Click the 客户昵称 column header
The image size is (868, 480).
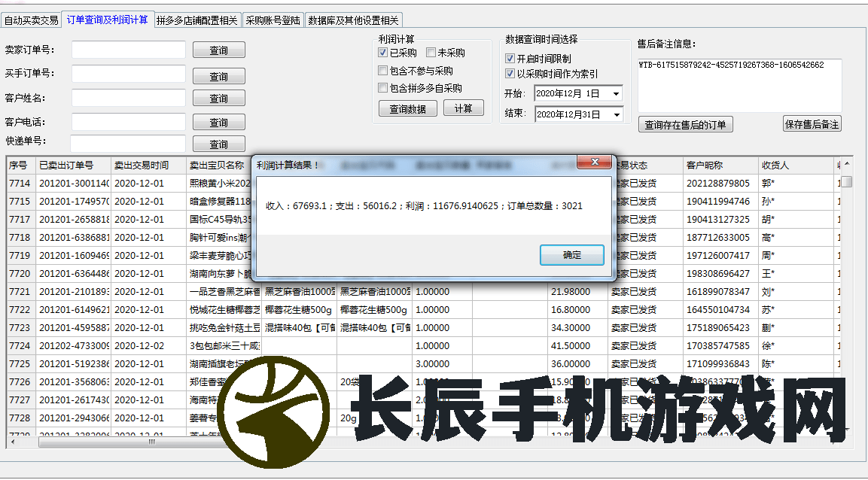point(720,166)
